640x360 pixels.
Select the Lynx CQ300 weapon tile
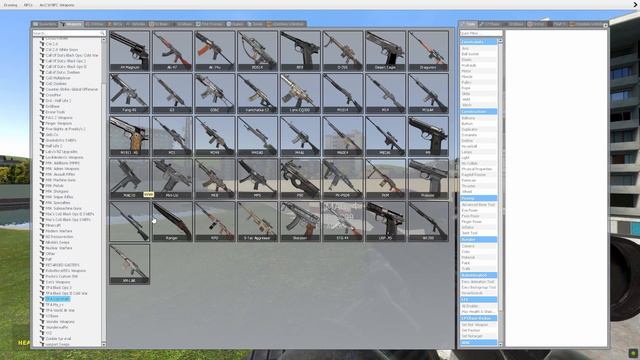[300, 93]
